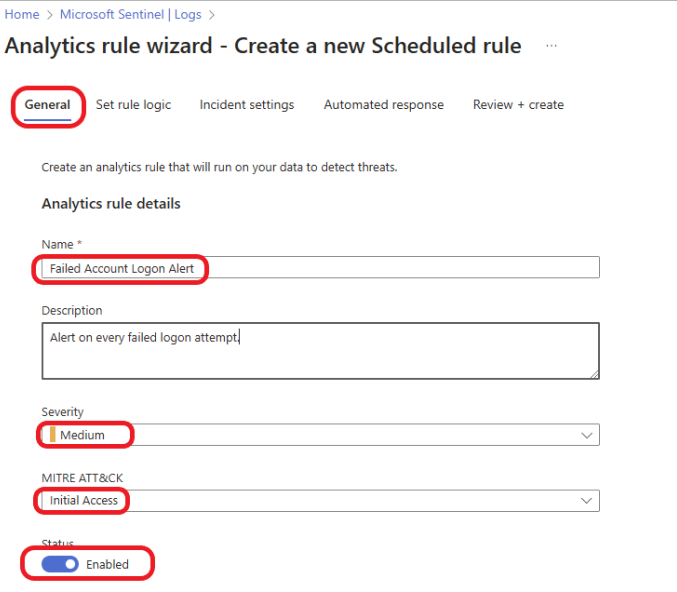Click the chevron after Microsoft Sentinel Logs
This screenshot has width=677, height=592.
pos(212,15)
